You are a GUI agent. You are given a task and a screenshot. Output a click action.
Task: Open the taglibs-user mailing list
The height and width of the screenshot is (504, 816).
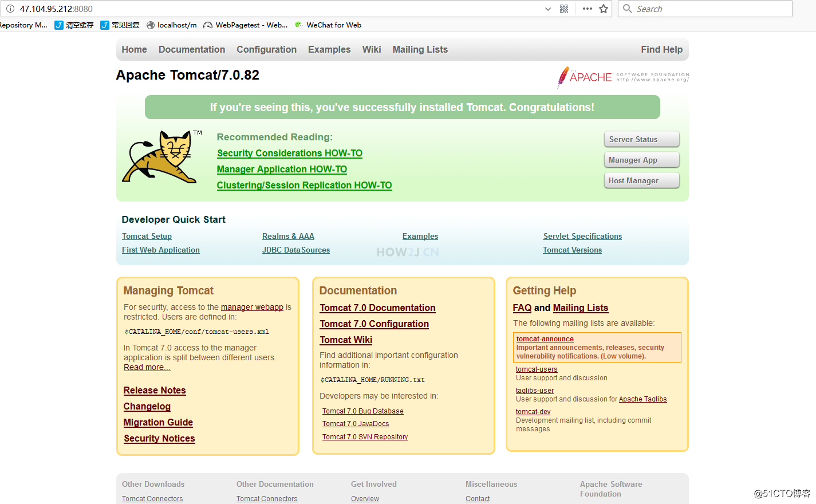[x=535, y=391]
